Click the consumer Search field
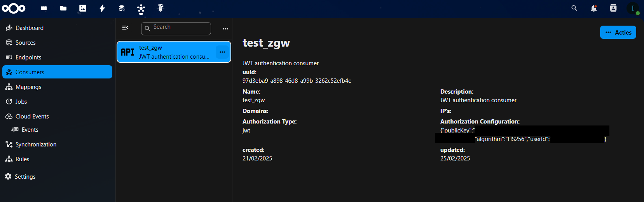This screenshot has height=202, width=644. pyautogui.click(x=176, y=29)
